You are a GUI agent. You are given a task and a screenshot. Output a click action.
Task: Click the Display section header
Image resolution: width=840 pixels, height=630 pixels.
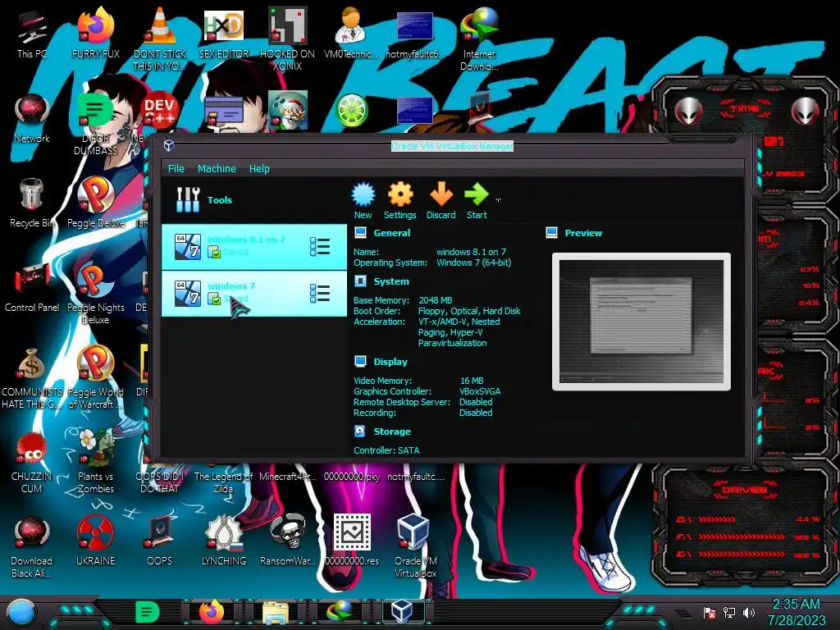(x=390, y=362)
